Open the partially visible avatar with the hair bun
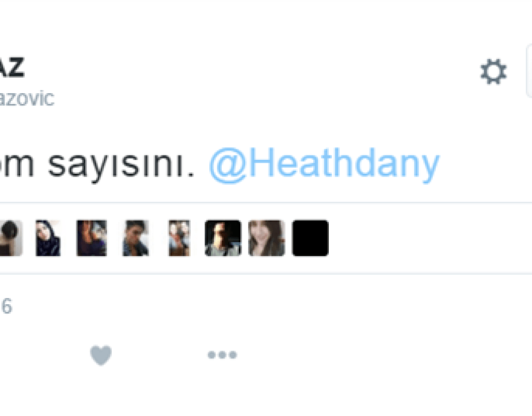 11,238
